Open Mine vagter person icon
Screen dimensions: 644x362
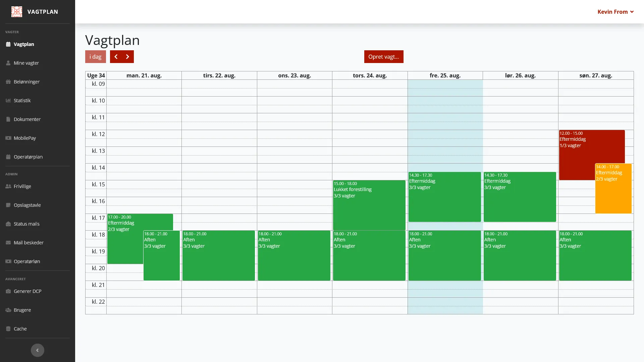point(8,63)
